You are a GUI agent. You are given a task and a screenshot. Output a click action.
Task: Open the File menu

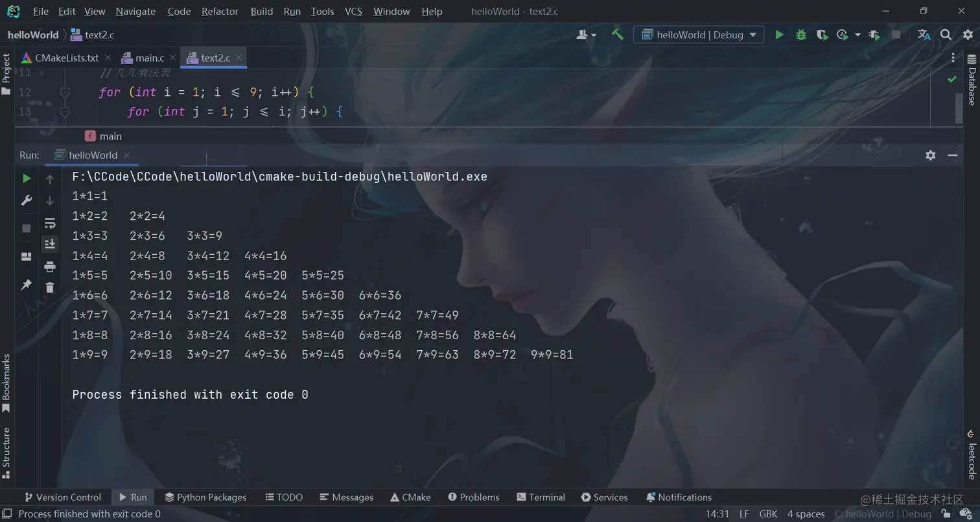coord(40,11)
